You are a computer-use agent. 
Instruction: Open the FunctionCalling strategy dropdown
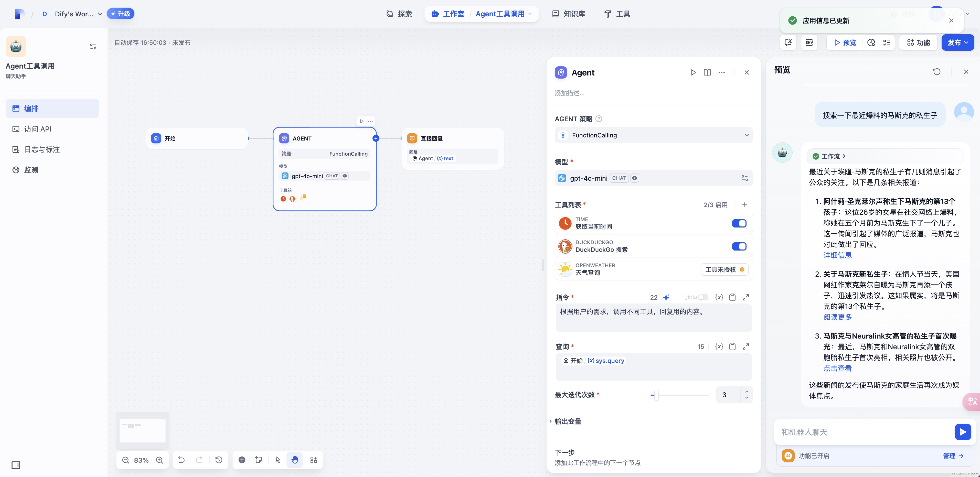(653, 135)
